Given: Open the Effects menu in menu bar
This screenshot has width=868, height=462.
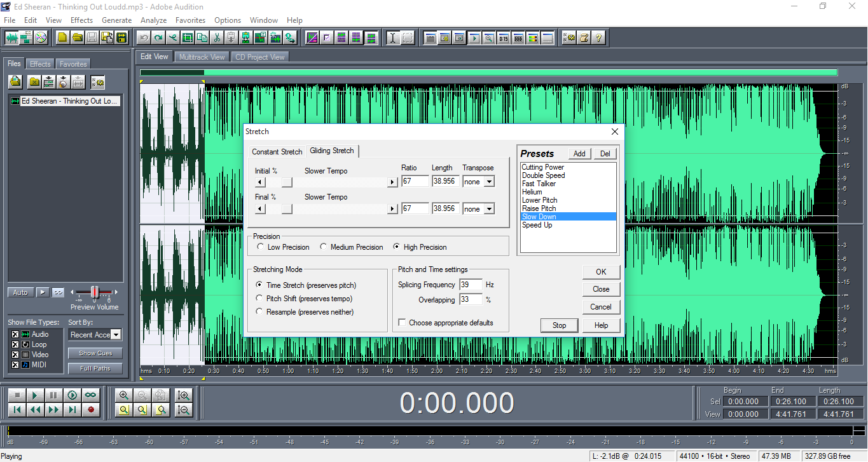Looking at the screenshot, I should tap(81, 20).
